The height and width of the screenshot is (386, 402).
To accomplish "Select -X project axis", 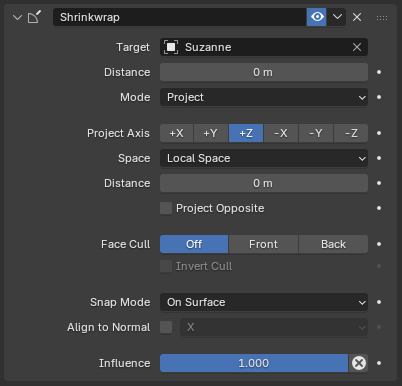I will click(281, 133).
